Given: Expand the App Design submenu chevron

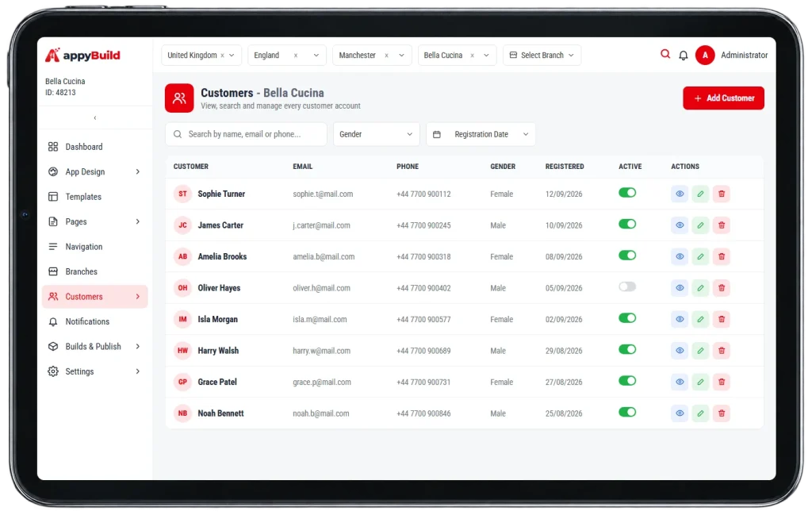Looking at the screenshot, I should tap(138, 171).
